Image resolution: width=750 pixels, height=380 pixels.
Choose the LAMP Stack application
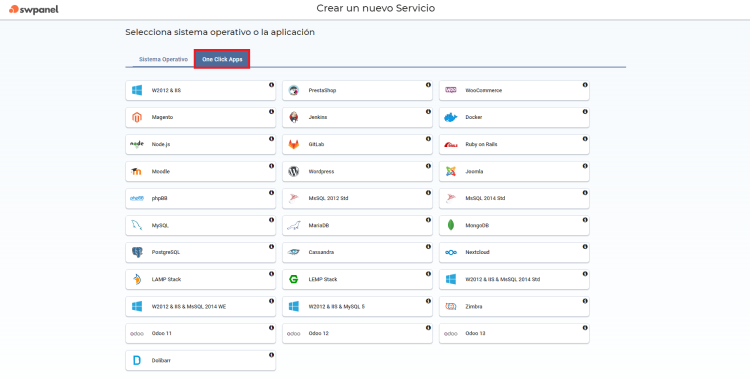[x=200, y=279]
